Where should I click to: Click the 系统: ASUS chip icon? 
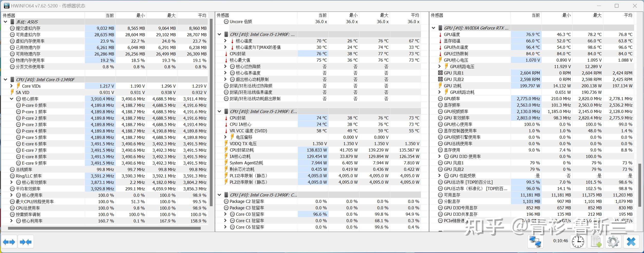[12, 22]
